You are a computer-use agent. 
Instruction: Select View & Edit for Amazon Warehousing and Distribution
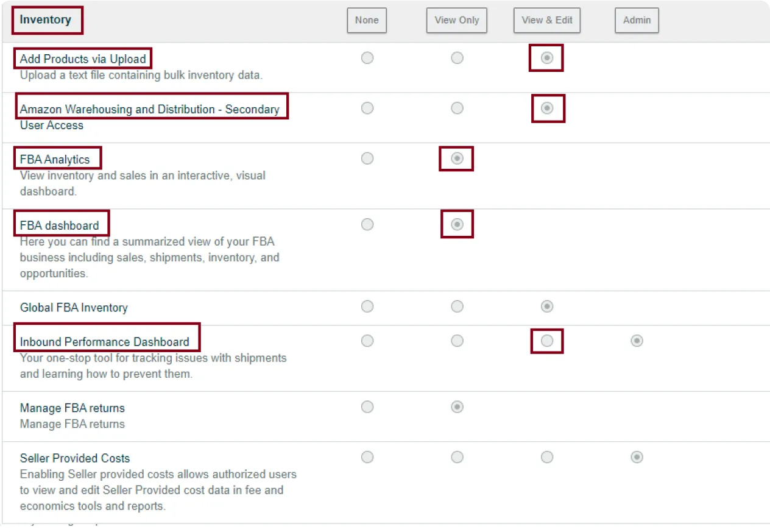coord(547,108)
